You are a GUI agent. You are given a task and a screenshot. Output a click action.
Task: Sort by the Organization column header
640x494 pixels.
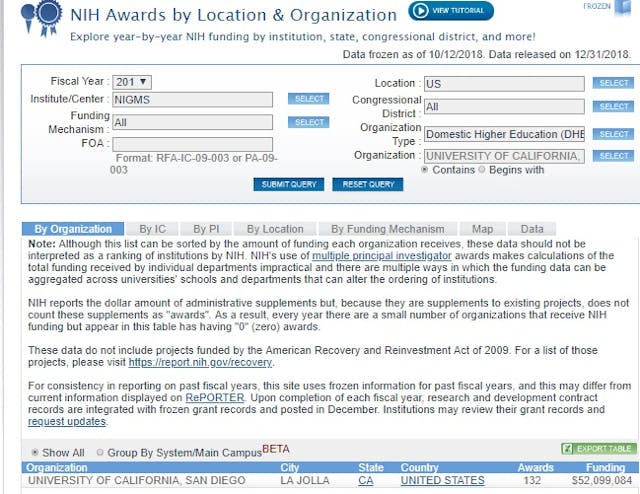pos(57,467)
